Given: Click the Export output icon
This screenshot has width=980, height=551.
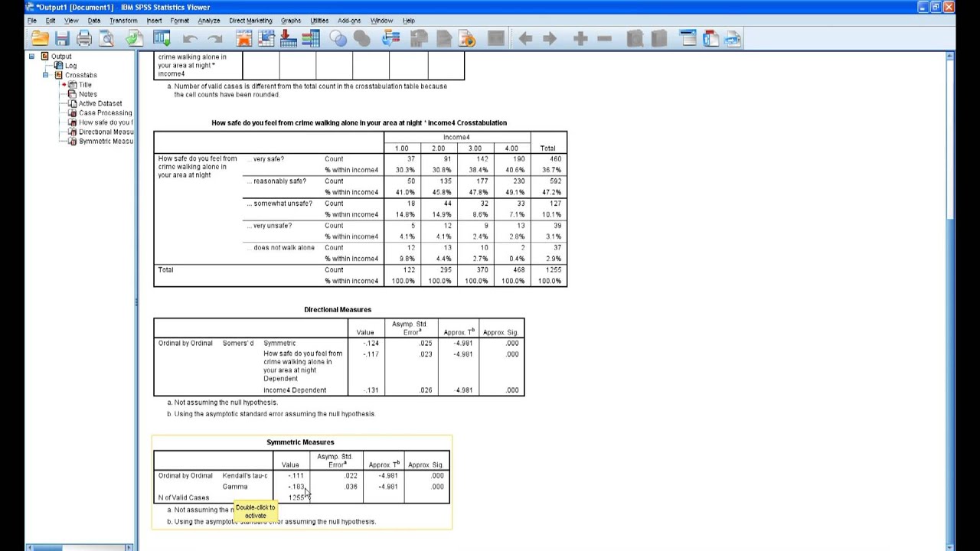Looking at the screenshot, I should [x=134, y=38].
